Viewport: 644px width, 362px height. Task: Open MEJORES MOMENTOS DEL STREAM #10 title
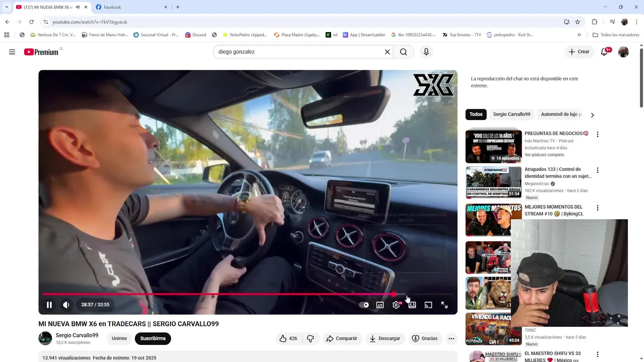[x=554, y=210]
